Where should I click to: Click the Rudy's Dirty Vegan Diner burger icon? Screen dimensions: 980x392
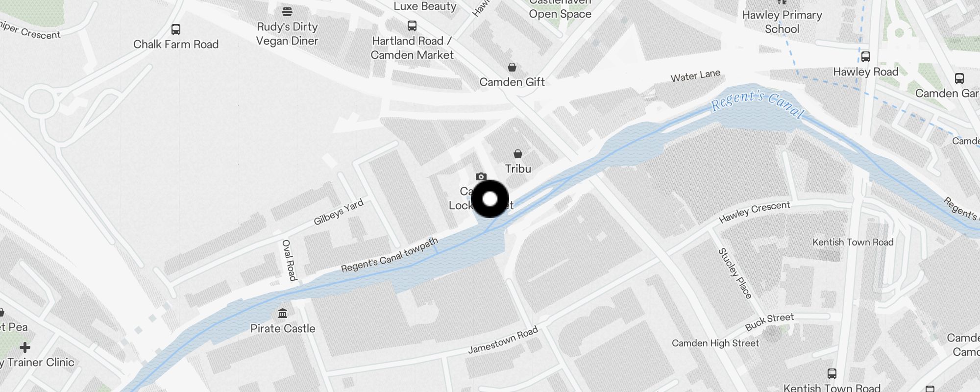pos(287,12)
